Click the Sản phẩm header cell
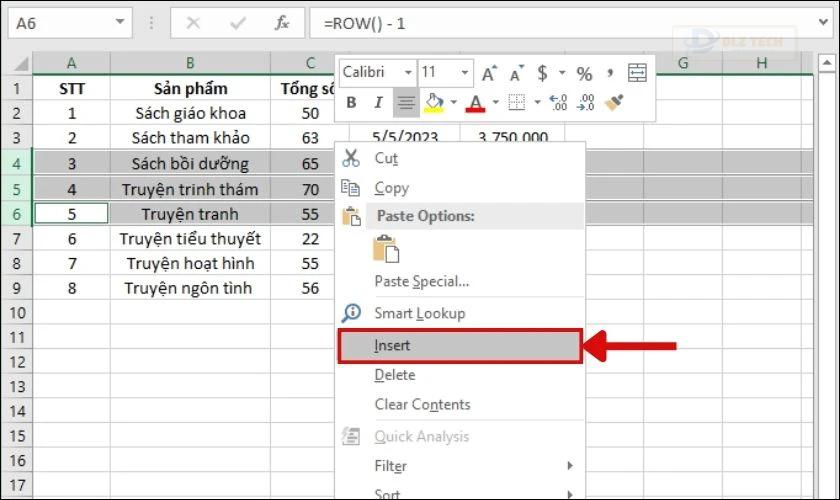 tap(190, 88)
